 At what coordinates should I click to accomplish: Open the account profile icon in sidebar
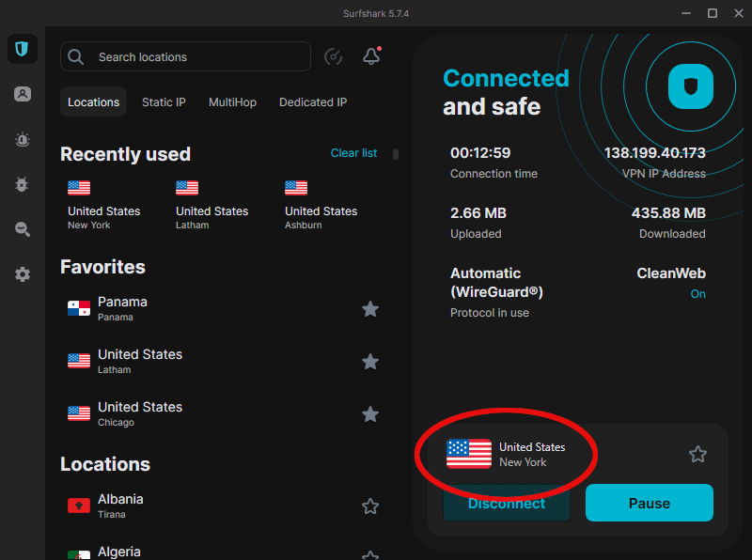point(22,94)
